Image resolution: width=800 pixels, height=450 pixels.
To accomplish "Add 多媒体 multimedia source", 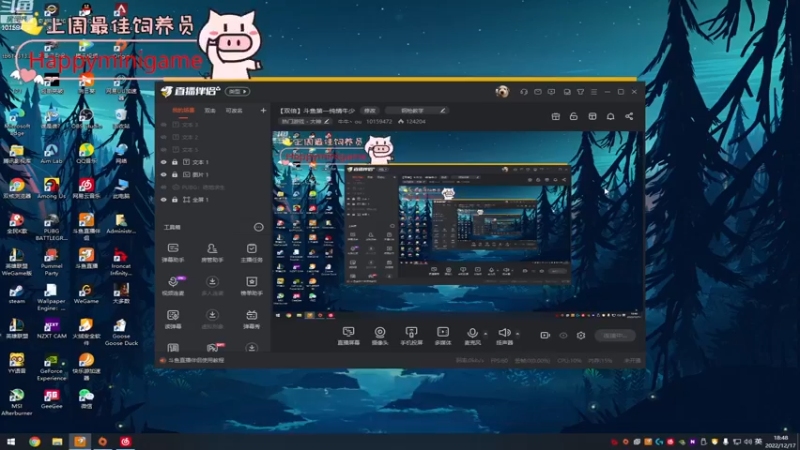I will point(443,336).
